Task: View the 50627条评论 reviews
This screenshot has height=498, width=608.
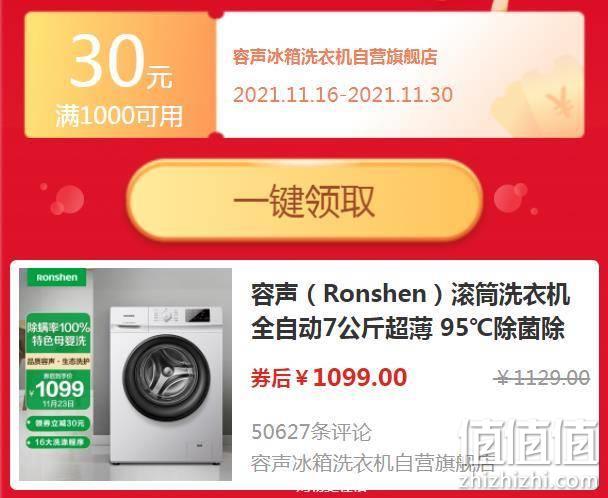Action: [x=311, y=432]
